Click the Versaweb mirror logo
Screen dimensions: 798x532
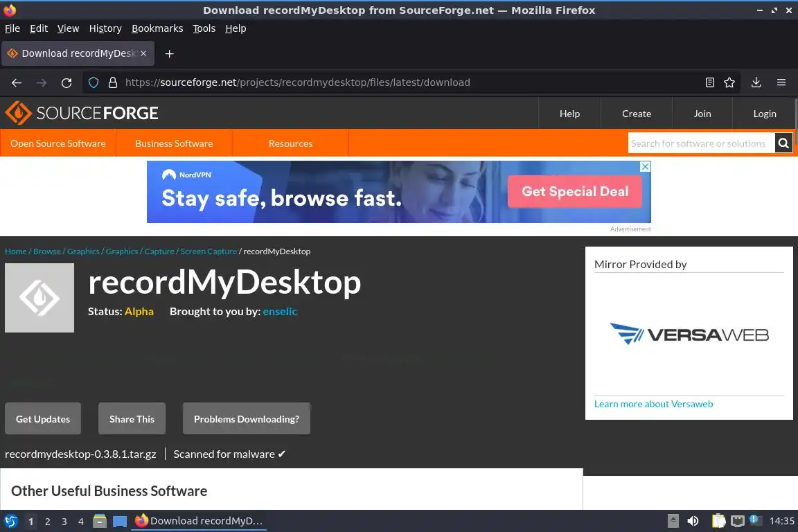click(689, 334)
